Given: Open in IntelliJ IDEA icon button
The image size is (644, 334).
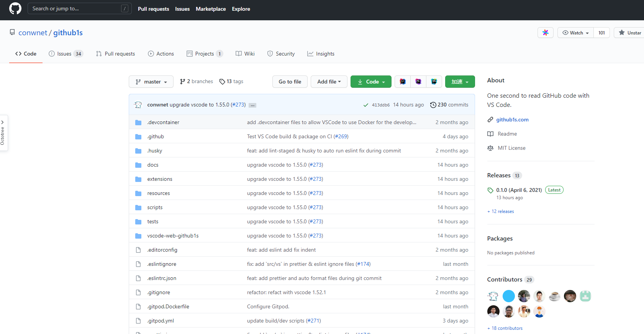Looking at the screenshot, I should [x=403, y=82].
